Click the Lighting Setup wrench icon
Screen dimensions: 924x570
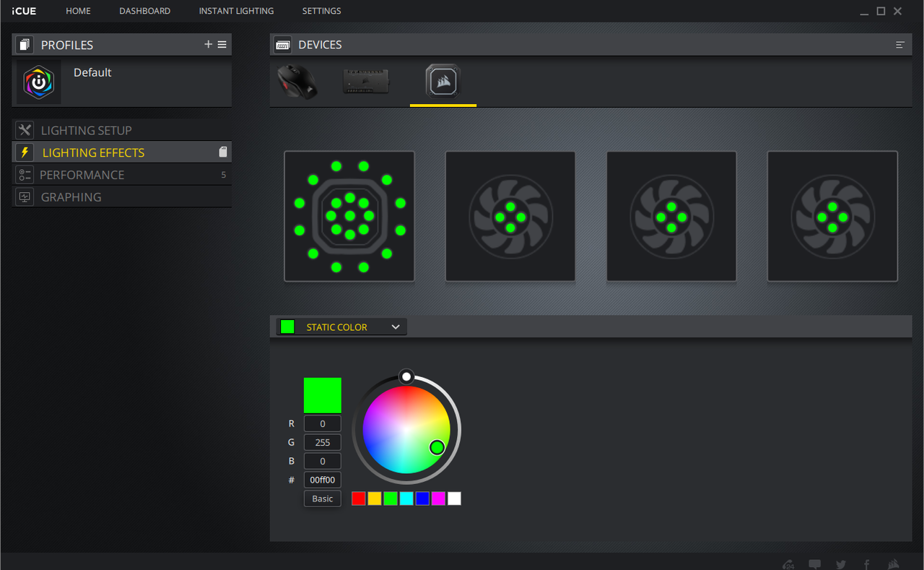25,130
